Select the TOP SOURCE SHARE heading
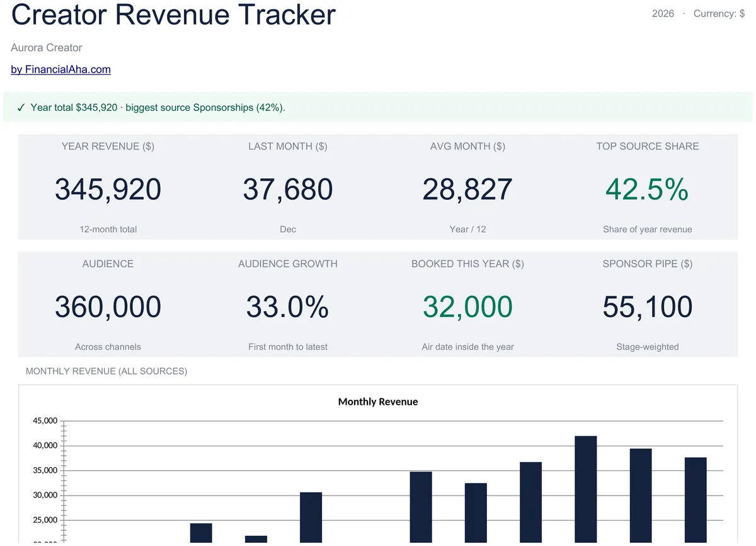This screenshot has width=756, height=546. [648, 146]
